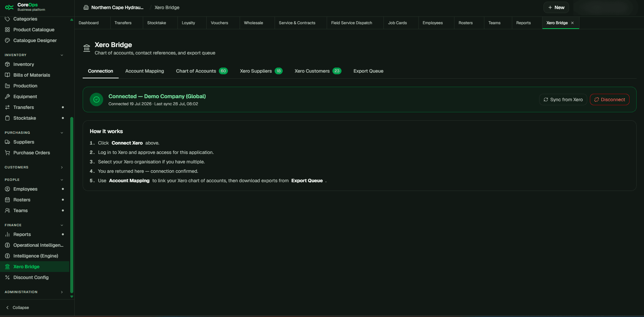Screen dimensions: 644x317
Task: Click the Teams people icon in sidebar
Action: pos(7,210)
